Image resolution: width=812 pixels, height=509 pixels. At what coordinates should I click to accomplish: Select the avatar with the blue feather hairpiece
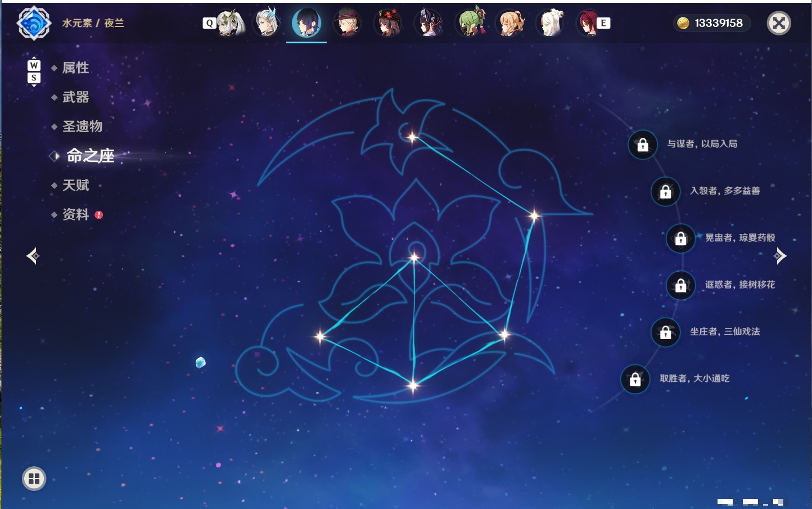click(267, 23)
